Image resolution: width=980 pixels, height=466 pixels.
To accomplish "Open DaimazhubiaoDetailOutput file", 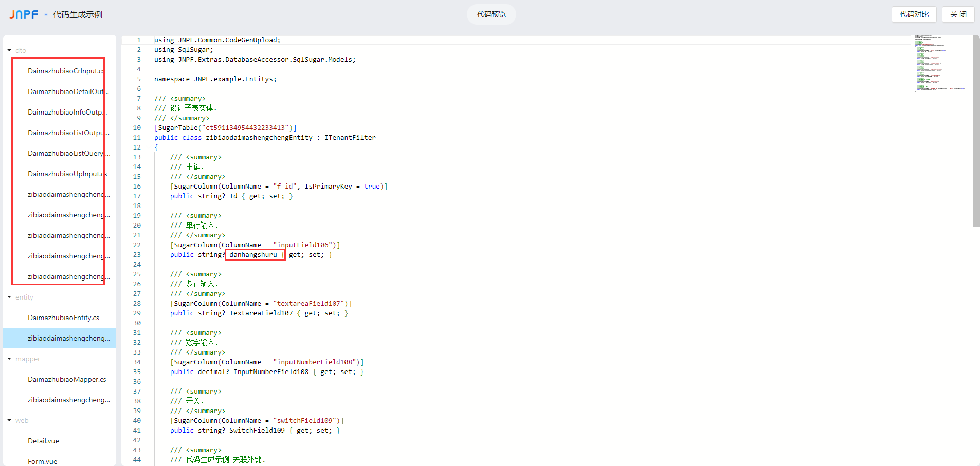I will point(68,91).
